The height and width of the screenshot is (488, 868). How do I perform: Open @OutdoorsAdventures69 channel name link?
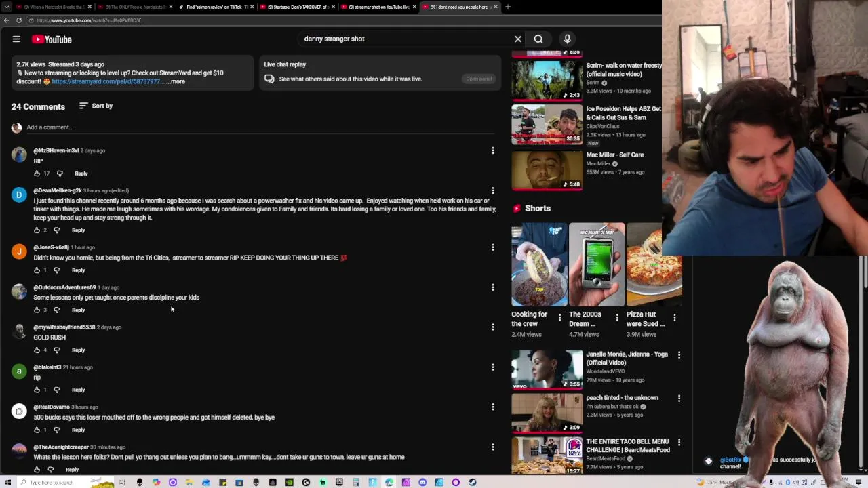[x=64, y=287]
